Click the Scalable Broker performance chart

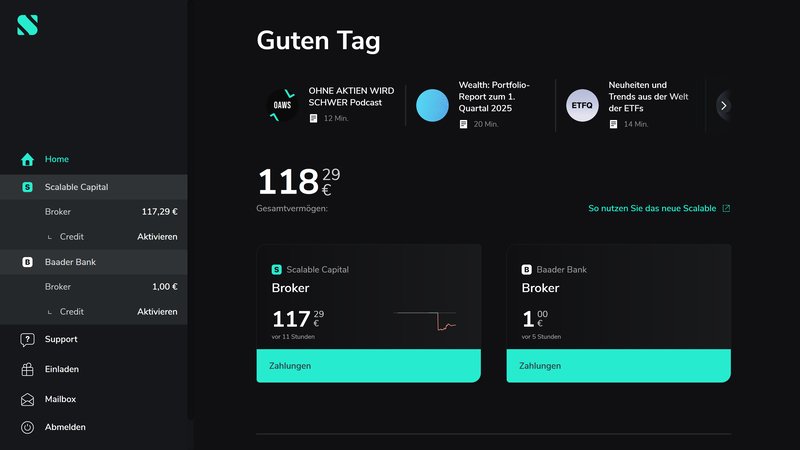(424, 321)
